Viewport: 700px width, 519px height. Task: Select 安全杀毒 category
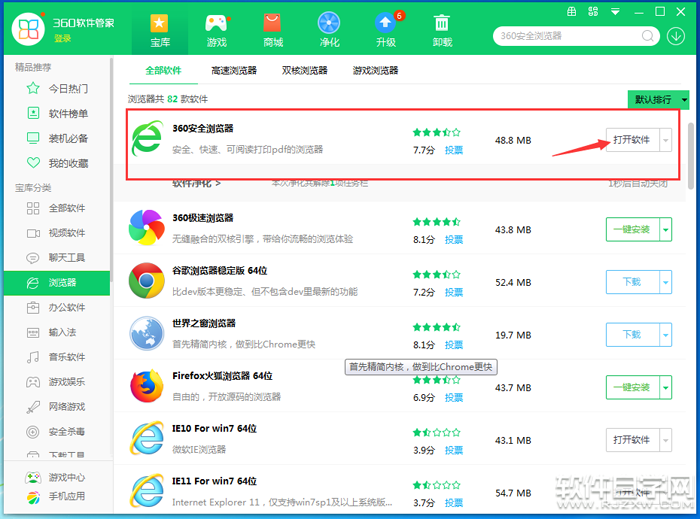pos(57,432)
